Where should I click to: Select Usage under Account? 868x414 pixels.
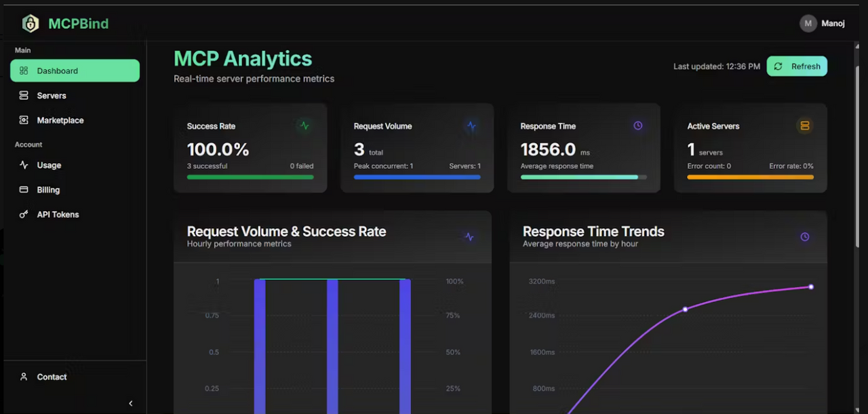click(75, 165)
